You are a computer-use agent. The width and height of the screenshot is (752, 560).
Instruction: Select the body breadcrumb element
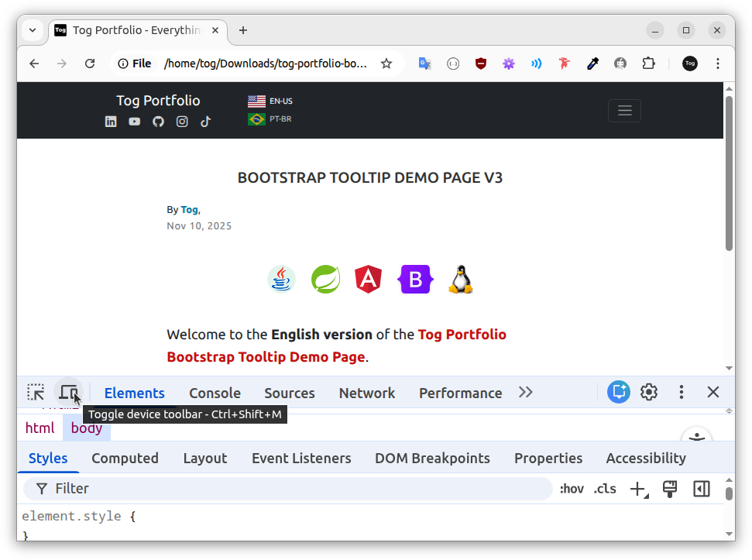click(86, 428)
